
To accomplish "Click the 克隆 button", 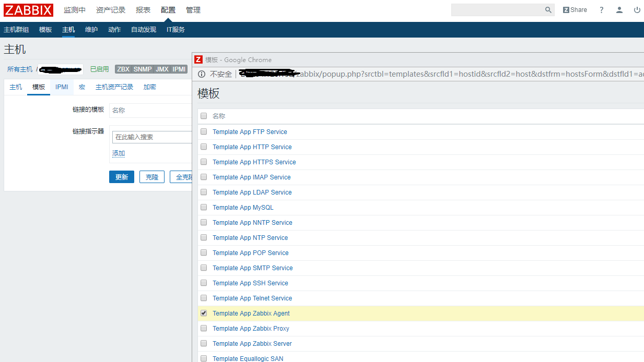I will (152, 177).
